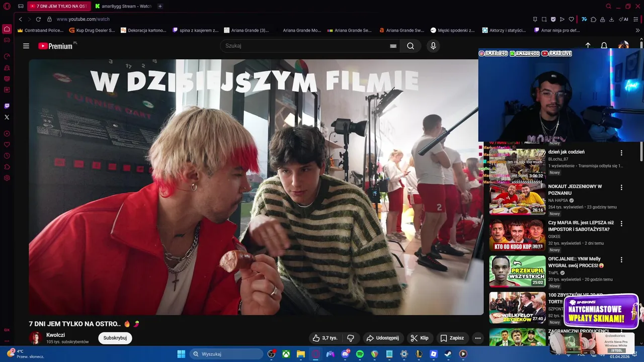Open the Dekoracja kartono... bookmark
This screenshot has height=362, width=644.
[143, 30]
